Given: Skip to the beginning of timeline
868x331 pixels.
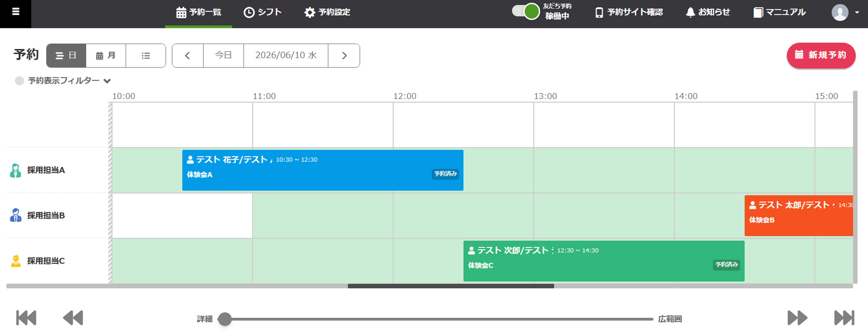Looking at the screenshot, I should (26, 318).
